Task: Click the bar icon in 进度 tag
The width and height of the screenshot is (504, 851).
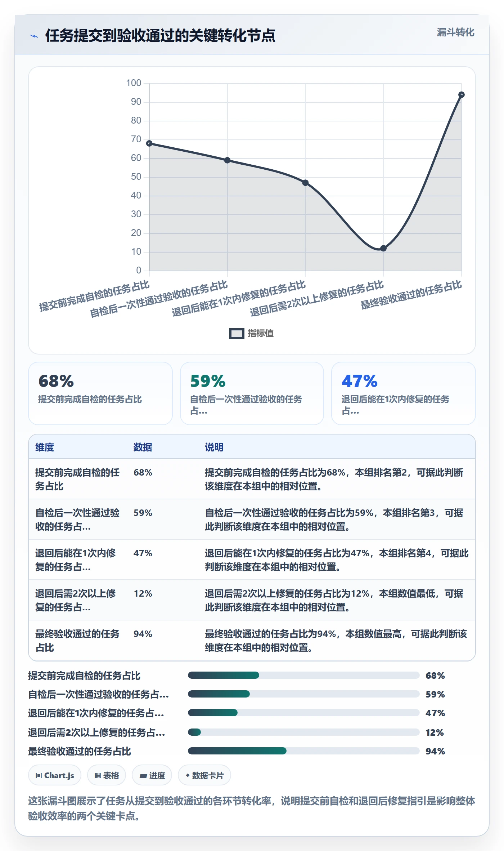Action: pos(143,776)
